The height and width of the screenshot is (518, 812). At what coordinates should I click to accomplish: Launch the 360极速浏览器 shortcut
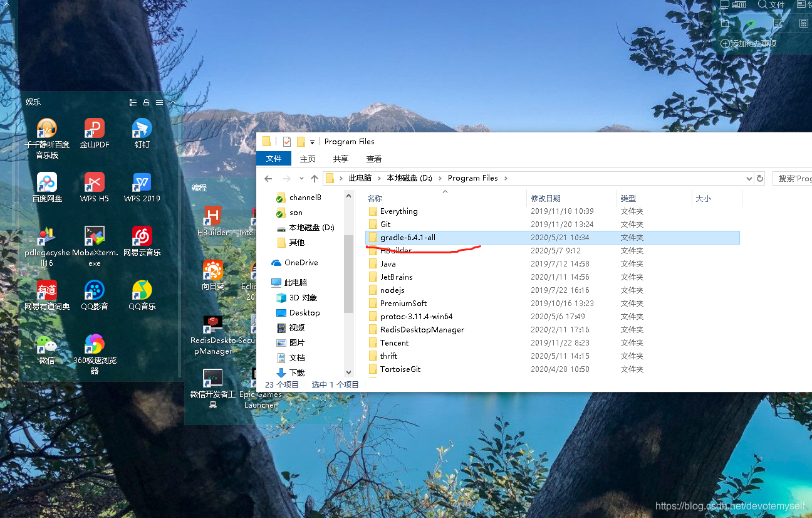tap(95, 355)
